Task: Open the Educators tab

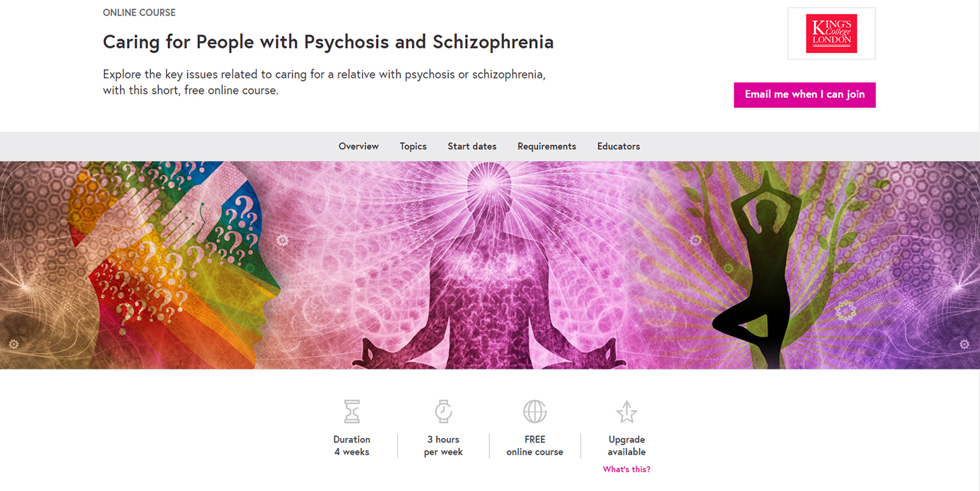Action: [x=619, y=146]
